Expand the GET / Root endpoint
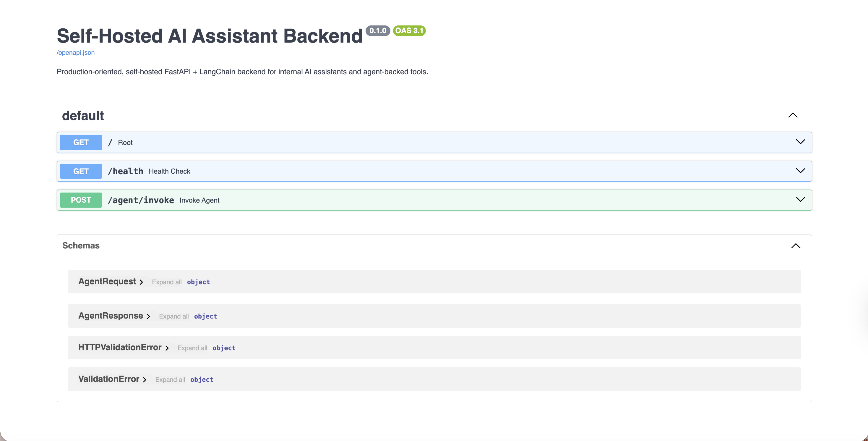Viewport: 868px width, 441px height. [800, 142]
